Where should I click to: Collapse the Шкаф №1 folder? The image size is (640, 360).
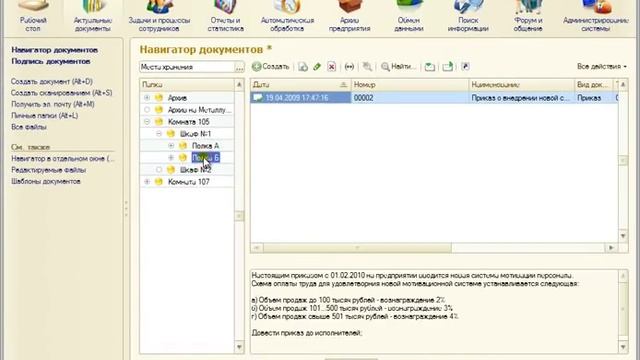coord(159,133)
